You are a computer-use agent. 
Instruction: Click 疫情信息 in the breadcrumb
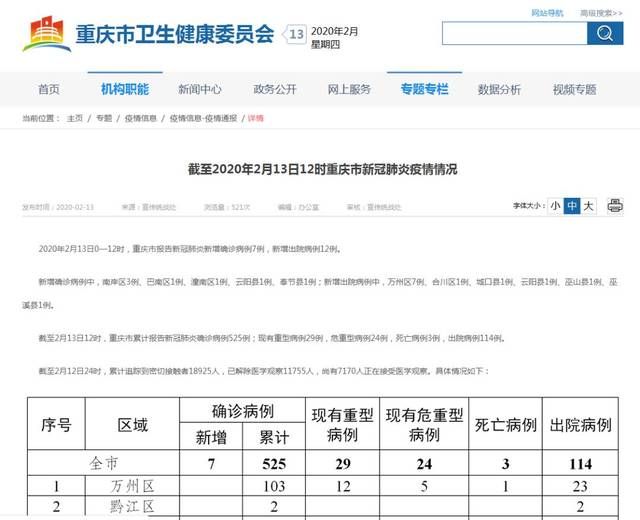[x=140, y=118]
